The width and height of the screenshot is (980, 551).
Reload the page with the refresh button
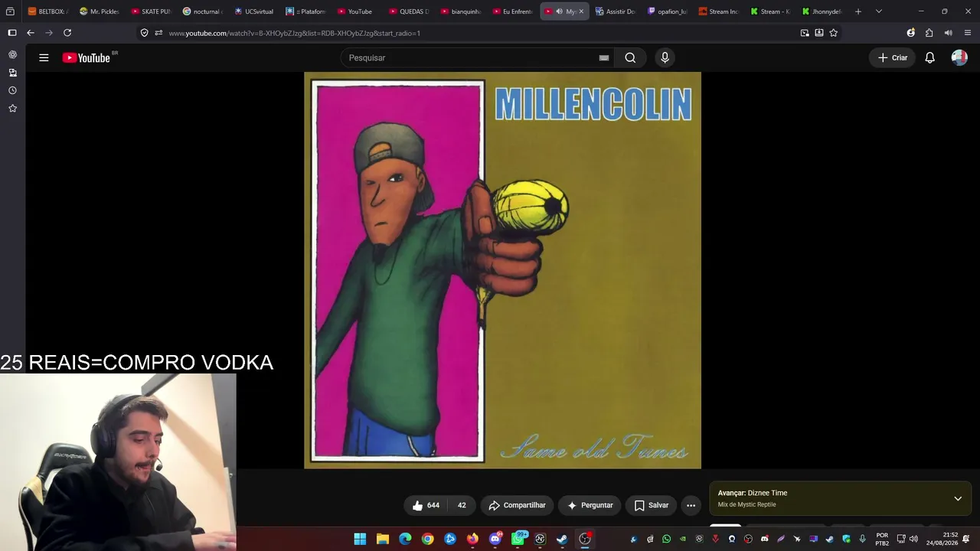67,33
